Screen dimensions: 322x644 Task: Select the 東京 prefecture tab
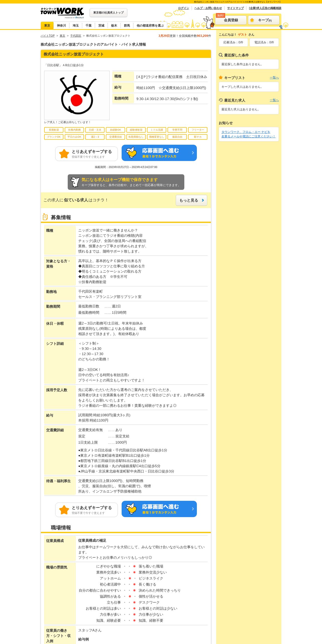point(47,26)
